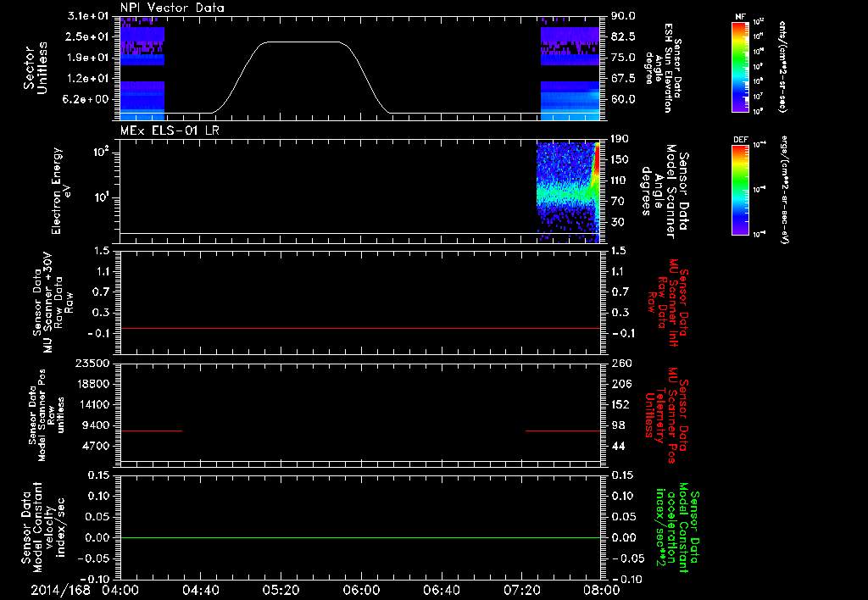Click the NF flux color bar

tap(740, 66)
